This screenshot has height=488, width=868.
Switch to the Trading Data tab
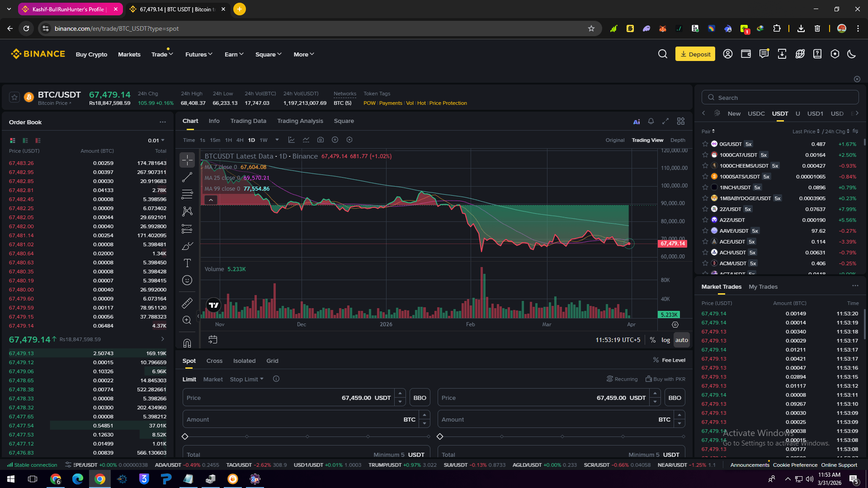[x=248, y=121]
